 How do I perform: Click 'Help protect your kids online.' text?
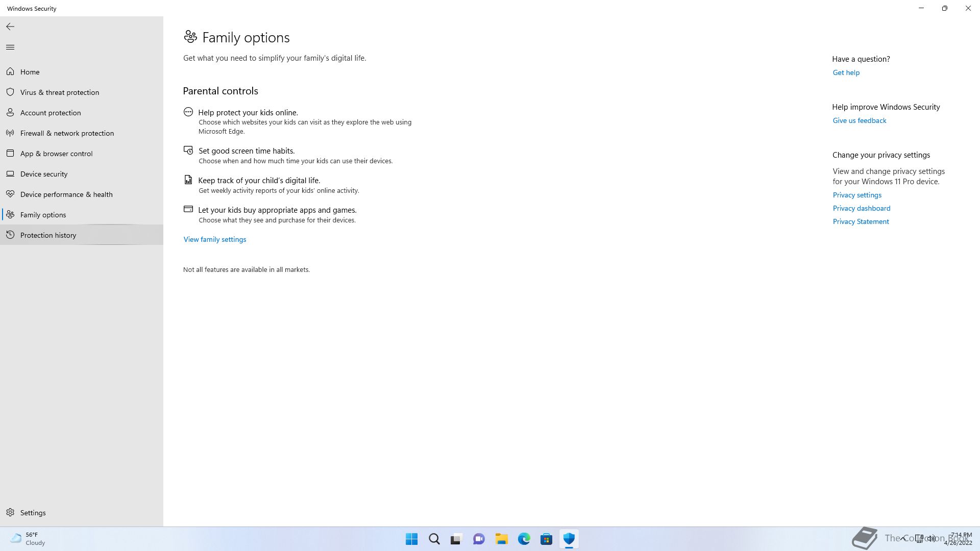[248, 112]
